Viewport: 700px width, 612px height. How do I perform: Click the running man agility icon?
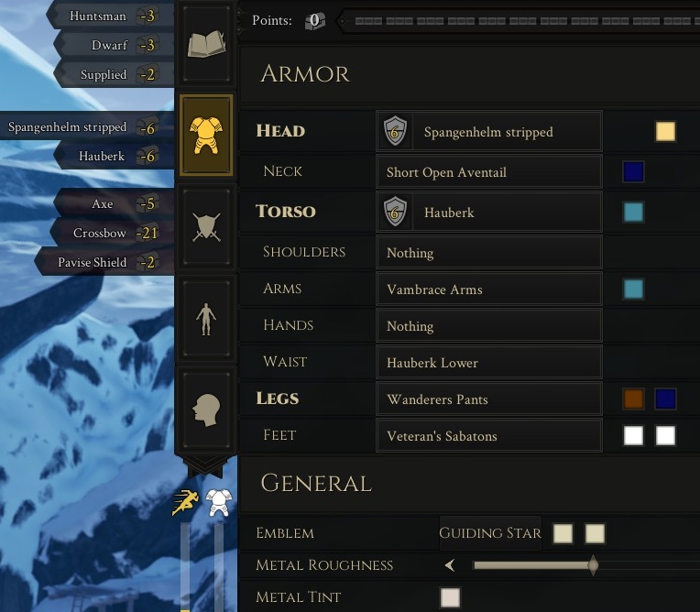186,502
